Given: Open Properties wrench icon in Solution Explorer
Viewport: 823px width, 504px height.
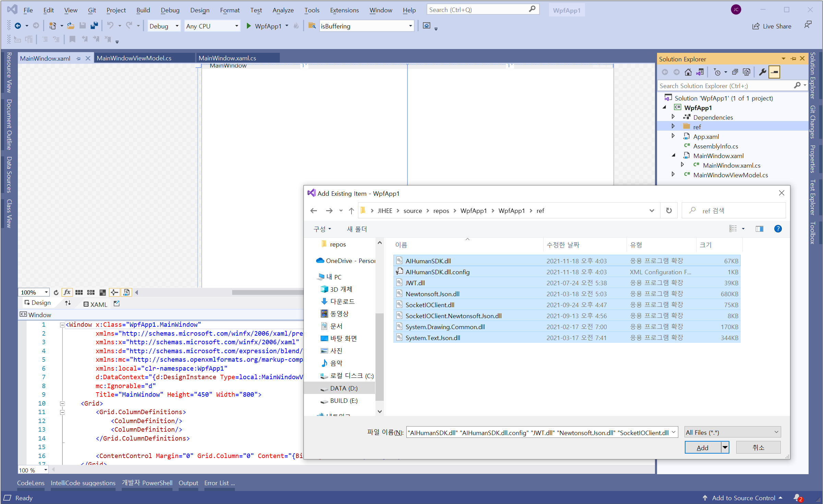Looking at the screenshot, I should 763,72.
